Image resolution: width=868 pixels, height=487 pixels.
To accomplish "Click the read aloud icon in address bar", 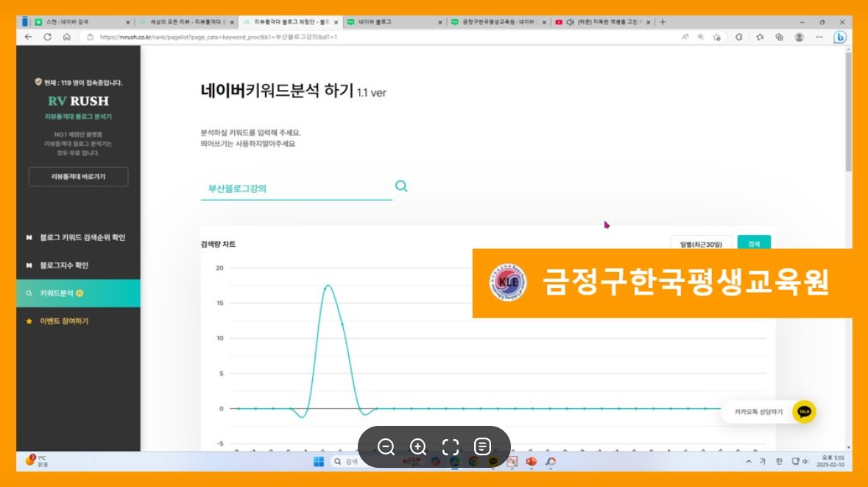I will [x=685, y=37].
